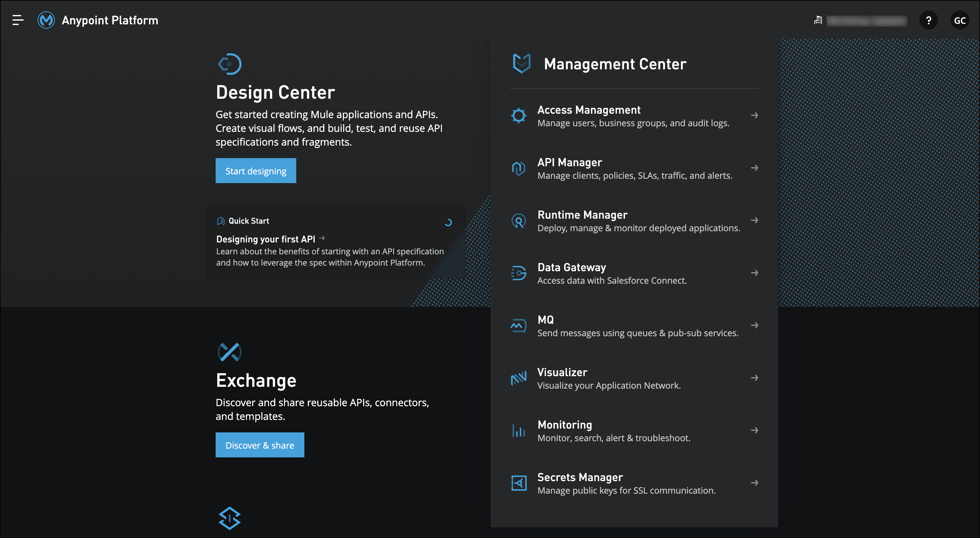Click the Monitoring bar chart icon
The image size is (980, 538).
tap(518, 431)
